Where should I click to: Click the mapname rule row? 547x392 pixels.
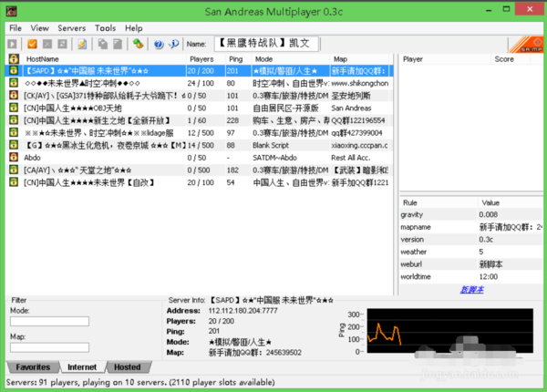point(471,227)
